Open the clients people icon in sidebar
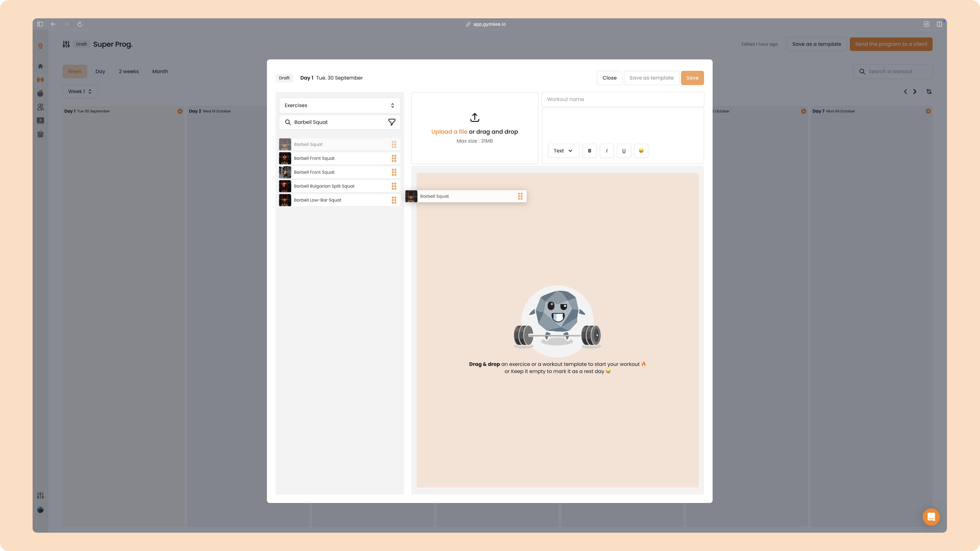Screen dimensions: 980x551 (x=40, y=107)
